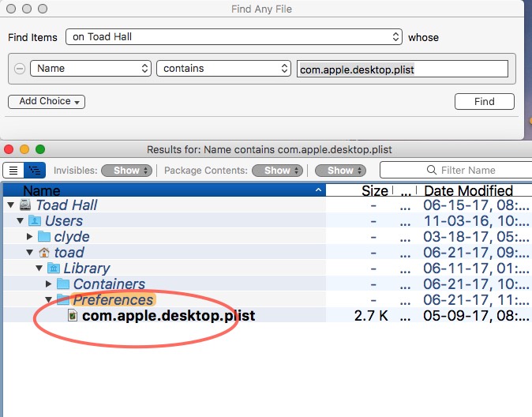Click the Find button
The image size is (532, 417).
[x=484, y=102]
